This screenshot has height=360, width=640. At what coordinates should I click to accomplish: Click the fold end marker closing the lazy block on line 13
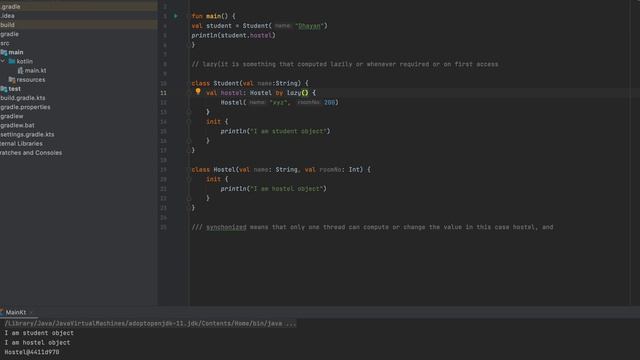tap(189, 112)
